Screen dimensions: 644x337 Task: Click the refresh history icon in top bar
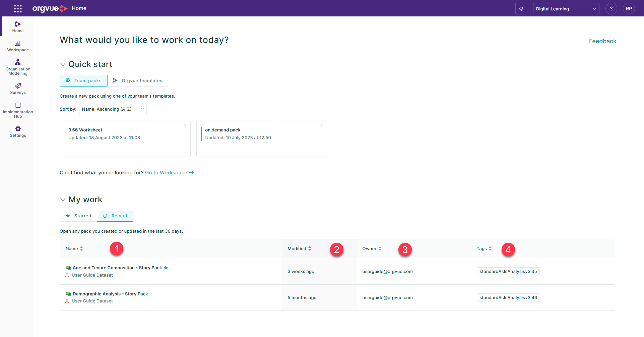(x=521, y=8)
